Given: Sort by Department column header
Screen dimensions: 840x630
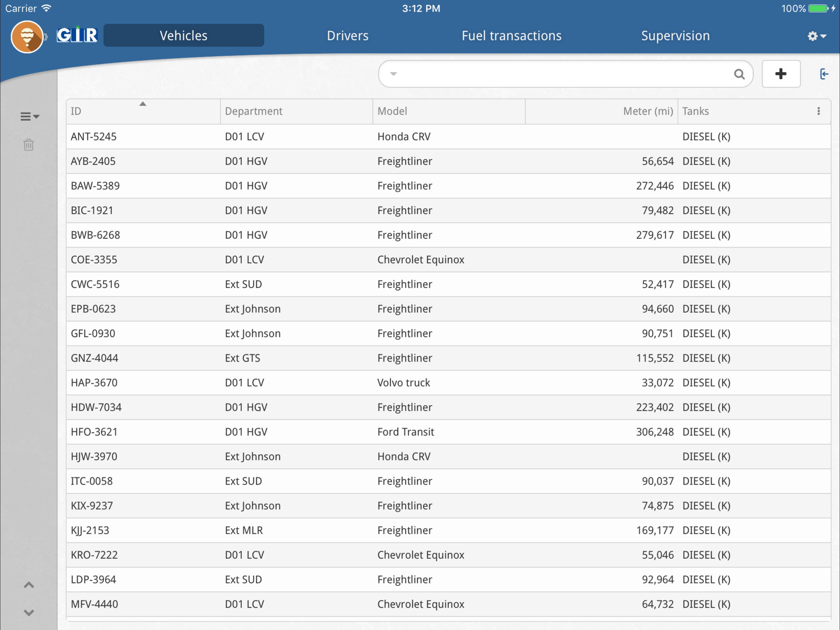Looking at the screenshot, I should [296, 111].
